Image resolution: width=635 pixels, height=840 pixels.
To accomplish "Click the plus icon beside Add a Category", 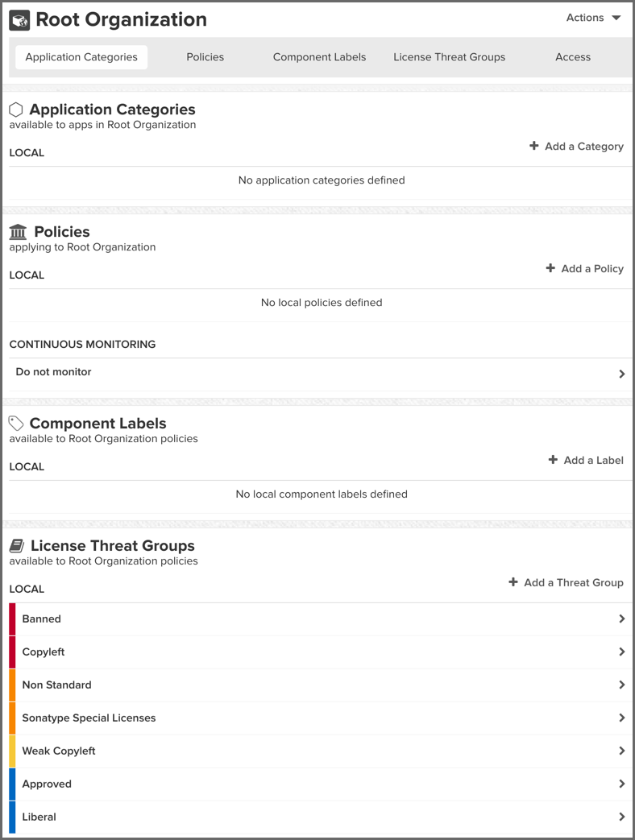I will pos(533,146).
